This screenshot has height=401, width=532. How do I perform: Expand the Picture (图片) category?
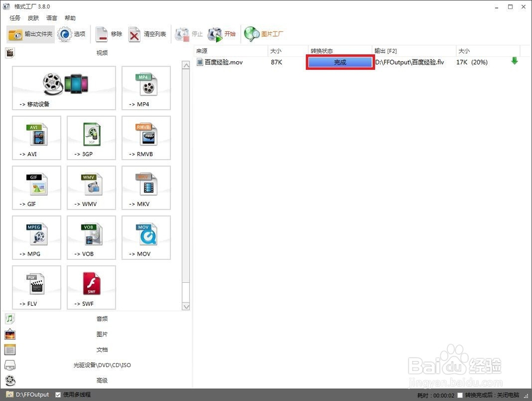point(97,334)
